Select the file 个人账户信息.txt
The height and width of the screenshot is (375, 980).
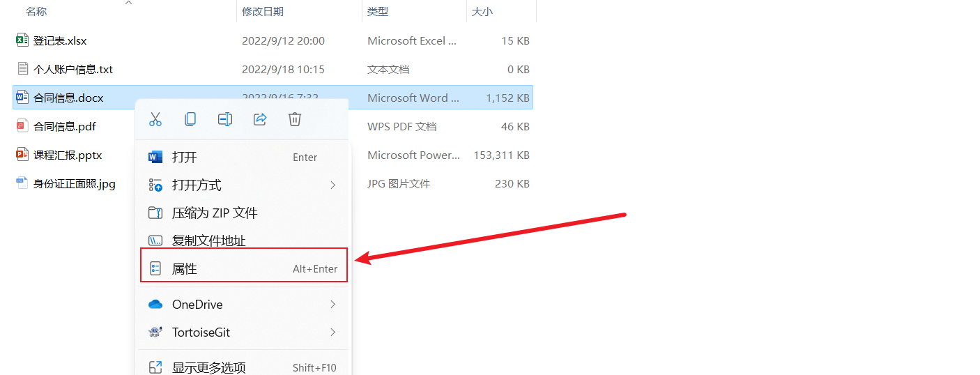(x=73, y=69)
